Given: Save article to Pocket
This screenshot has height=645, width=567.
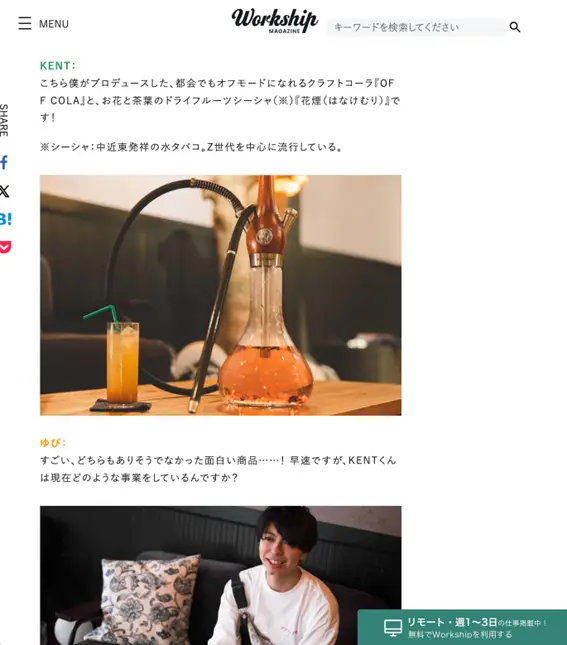Looking at the screenshot, I should pos(5,247).
